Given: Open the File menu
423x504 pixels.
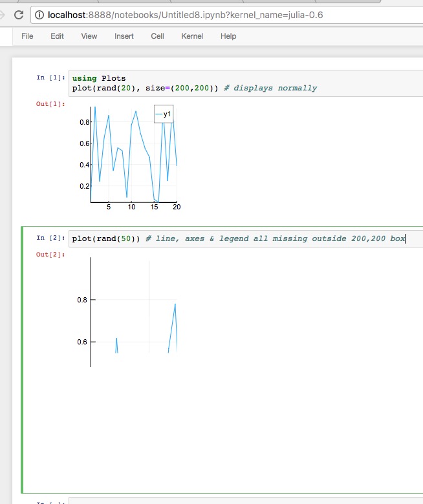Looking at the screenshot, I should 27,36.
